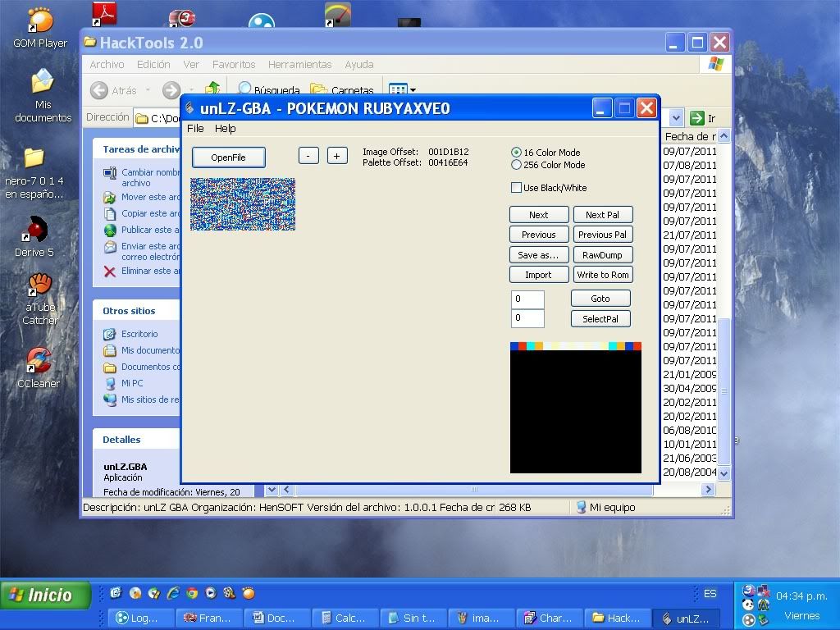Click the Mis sitios de red icon

point(110,400)
